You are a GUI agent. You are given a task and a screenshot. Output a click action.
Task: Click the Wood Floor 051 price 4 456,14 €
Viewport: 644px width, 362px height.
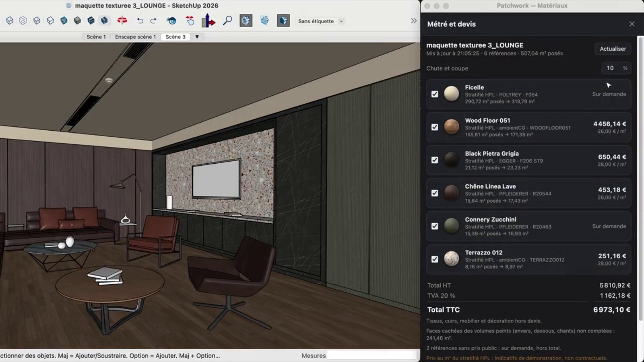tap(610, 124)
